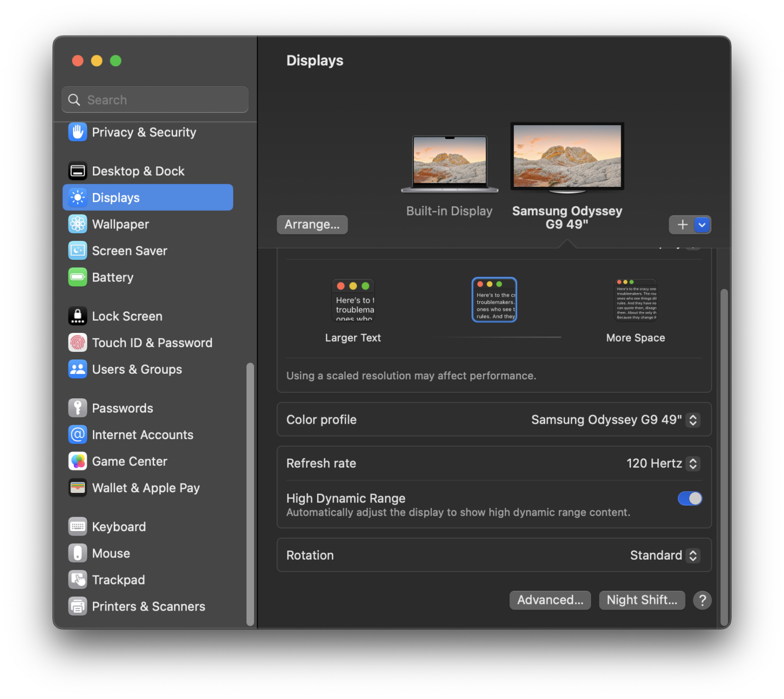Click the Mouse label in sidebar
This screenshot has width=784, height=699.
coord(111,553)
